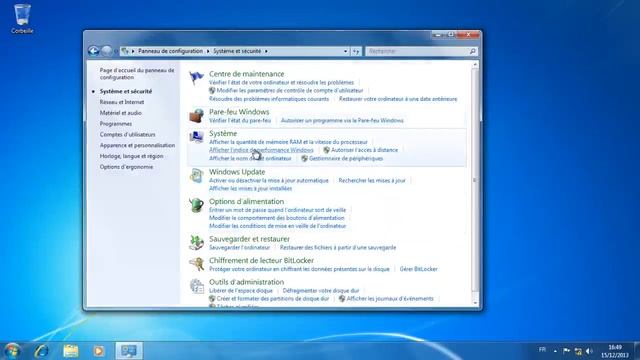This screenshot has width=640, height=360.
Task: Go back with the Back arrow button
Action: 93,51
